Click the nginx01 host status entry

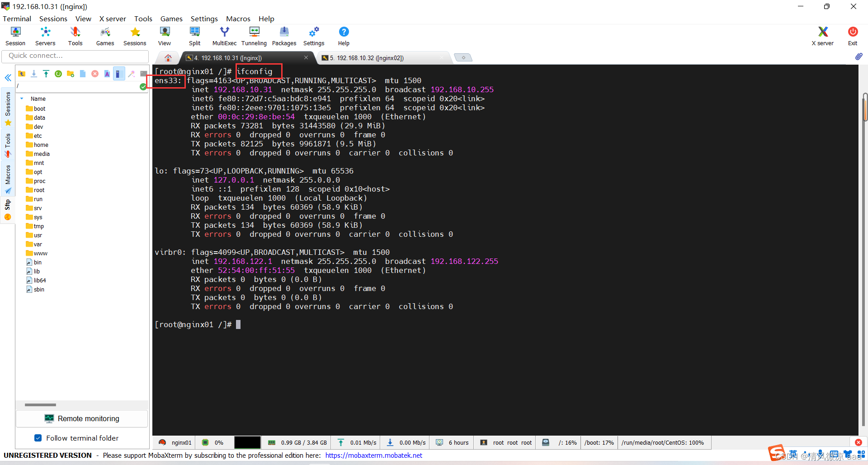point(175,442)
